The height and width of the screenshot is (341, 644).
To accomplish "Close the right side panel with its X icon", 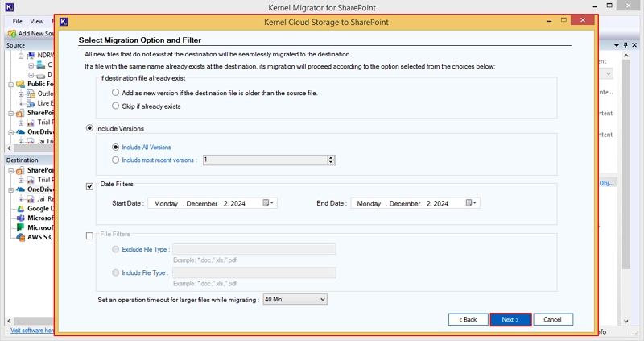I will (x=634, y=45).
